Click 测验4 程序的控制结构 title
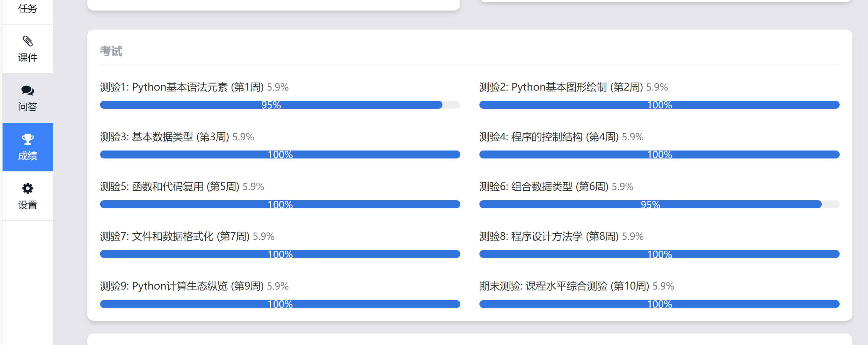 pyautogui.click(x=549, y=137)
